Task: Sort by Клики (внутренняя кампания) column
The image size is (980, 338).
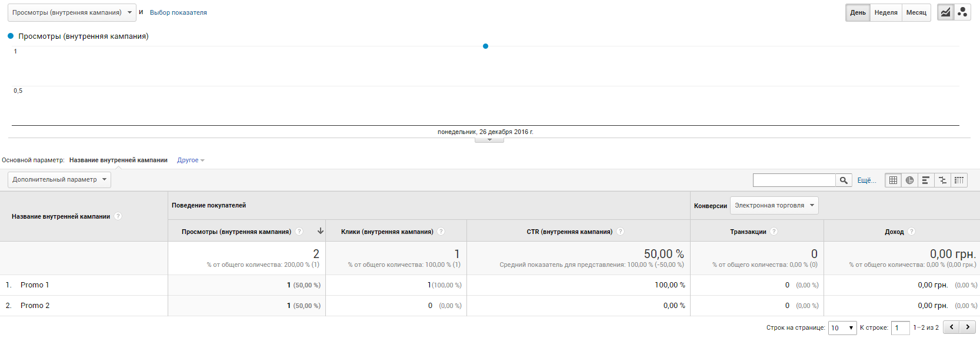Action: (x=387, y=232)
